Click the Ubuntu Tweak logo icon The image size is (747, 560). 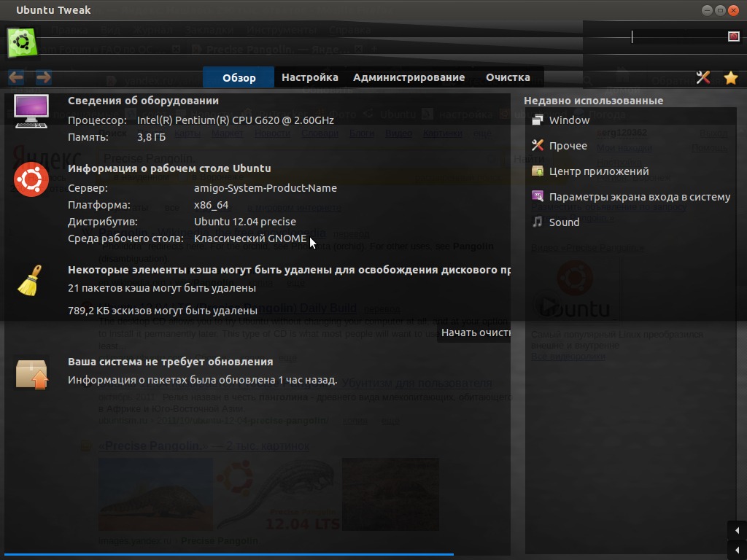(x=22, y=42)
